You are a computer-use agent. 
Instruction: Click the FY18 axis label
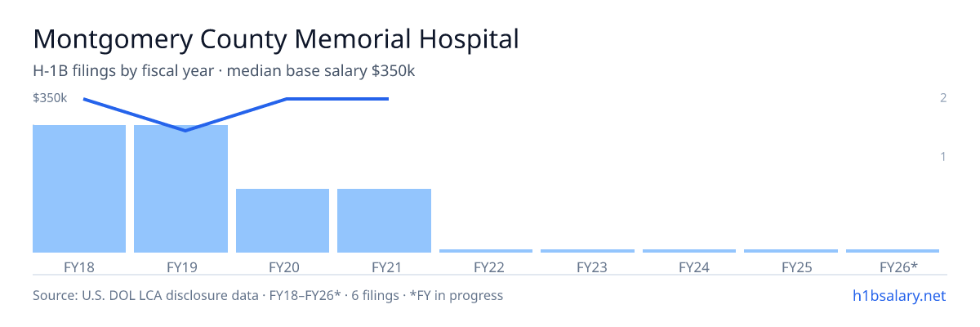click(x=79, y=267)
